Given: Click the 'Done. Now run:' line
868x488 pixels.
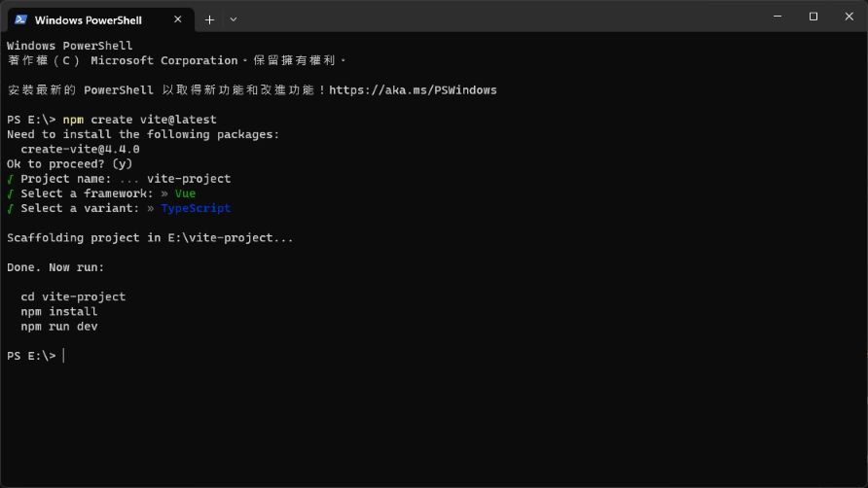Looking at the screenshot, I should pyautogui.click(x=55, y=267).
